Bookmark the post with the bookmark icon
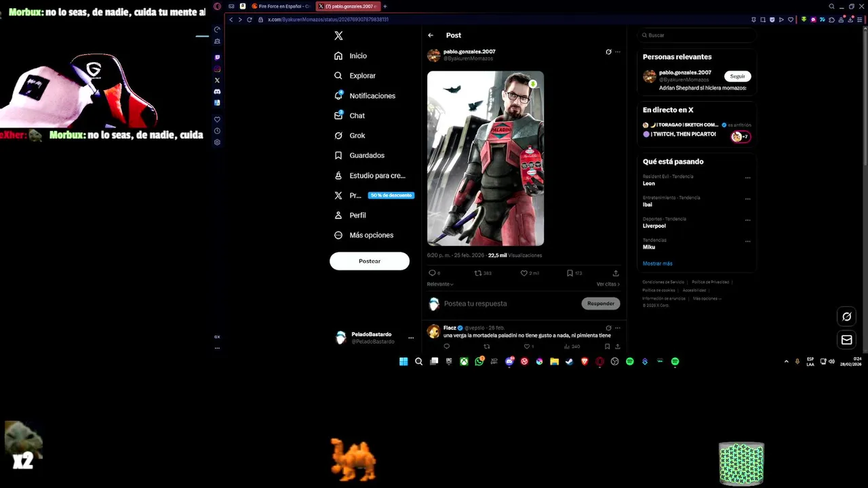This screenshot has height=488, width=868. click(570, 273)
